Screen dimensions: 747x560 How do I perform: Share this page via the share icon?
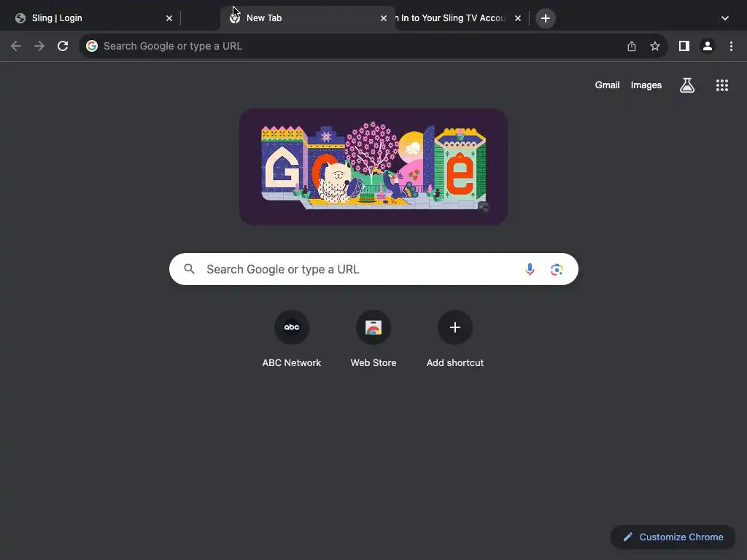click(x=632, y=46)
